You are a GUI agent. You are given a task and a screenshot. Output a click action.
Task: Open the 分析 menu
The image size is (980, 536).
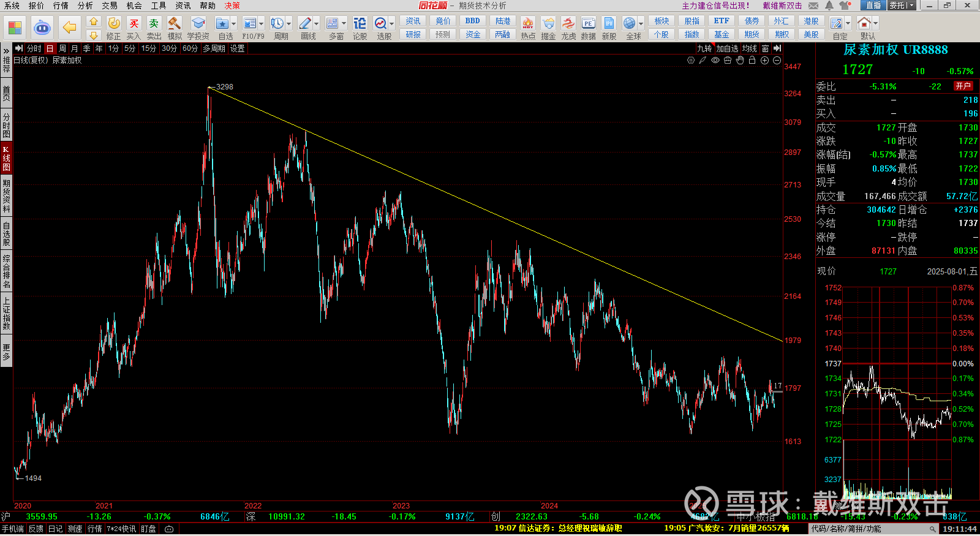coord(85,6)
